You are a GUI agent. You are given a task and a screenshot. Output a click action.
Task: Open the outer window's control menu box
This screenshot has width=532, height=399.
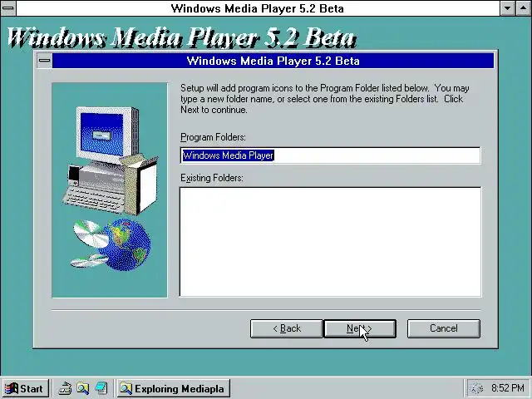click(x=7, y=8)
